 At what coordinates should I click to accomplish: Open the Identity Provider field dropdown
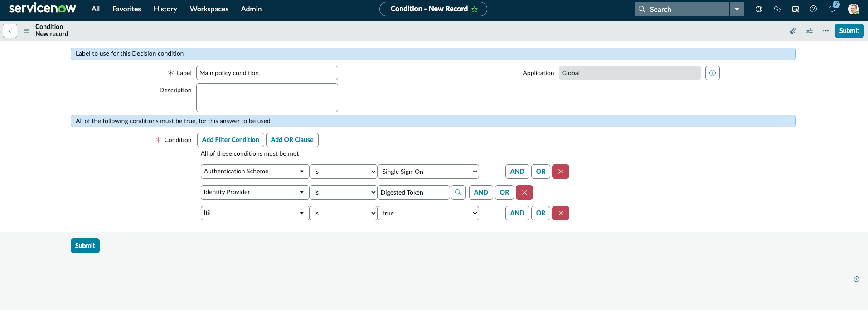tap(255, 192)
